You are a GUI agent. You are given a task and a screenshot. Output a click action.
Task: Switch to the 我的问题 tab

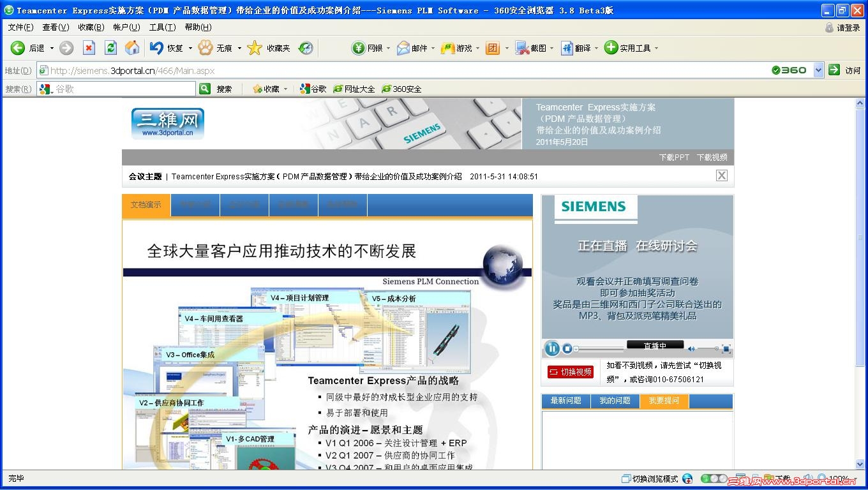point(615,401)
